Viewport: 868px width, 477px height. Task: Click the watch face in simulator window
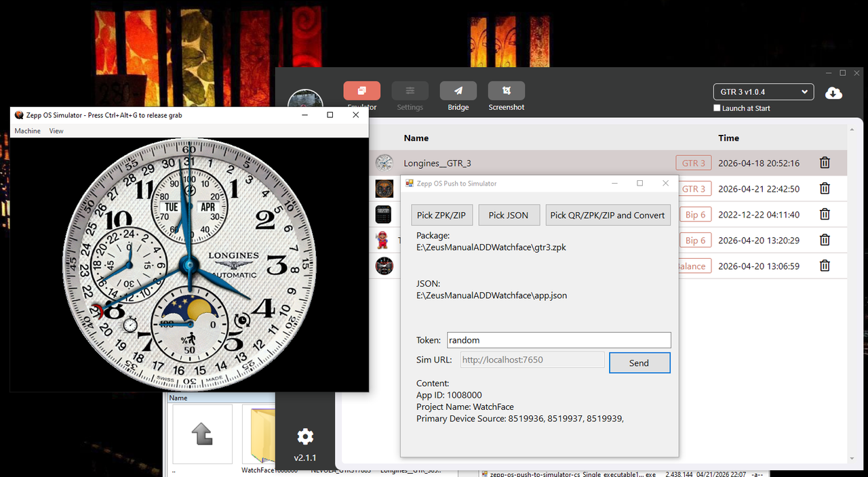point(189,264)
